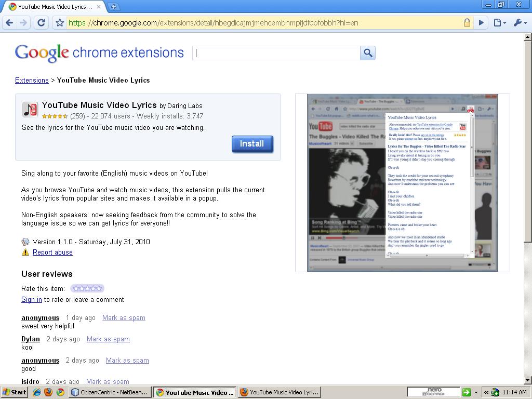
Task: Open isidro's reviewer profile
Action: click(x=30, y=381)
